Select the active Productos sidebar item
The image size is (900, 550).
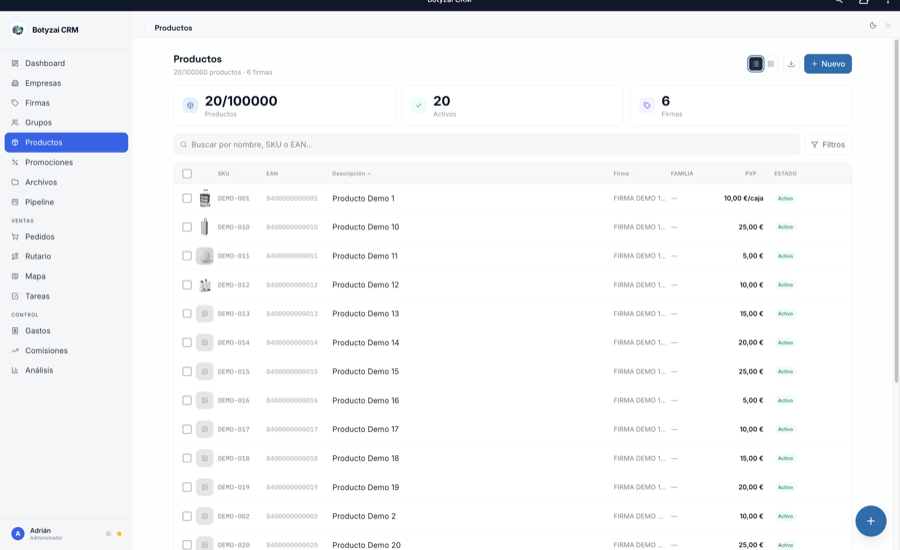coord(66,142)
